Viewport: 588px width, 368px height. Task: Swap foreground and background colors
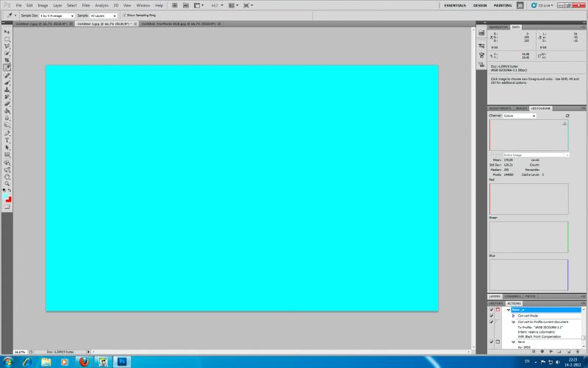(x=10, y=191)
